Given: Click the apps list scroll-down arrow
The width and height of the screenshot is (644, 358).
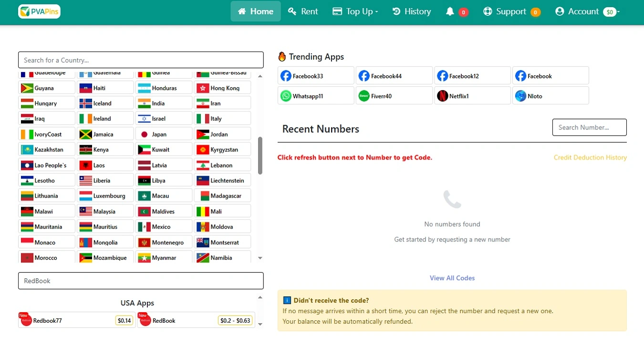Looking at the screenshot, I should pos(260,325).
